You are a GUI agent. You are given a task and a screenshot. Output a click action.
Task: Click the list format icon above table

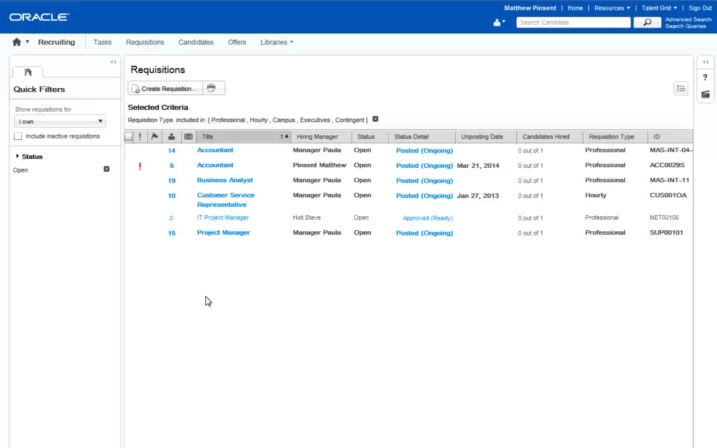click(x=681, y=88)
